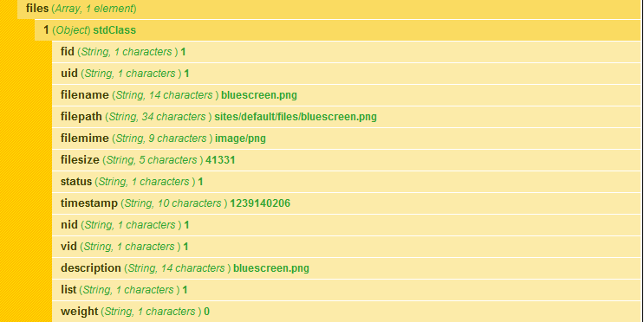This screenshot has height=322, width=644.
Task: Select the weight value 0
Action: [x=206, y=312]
